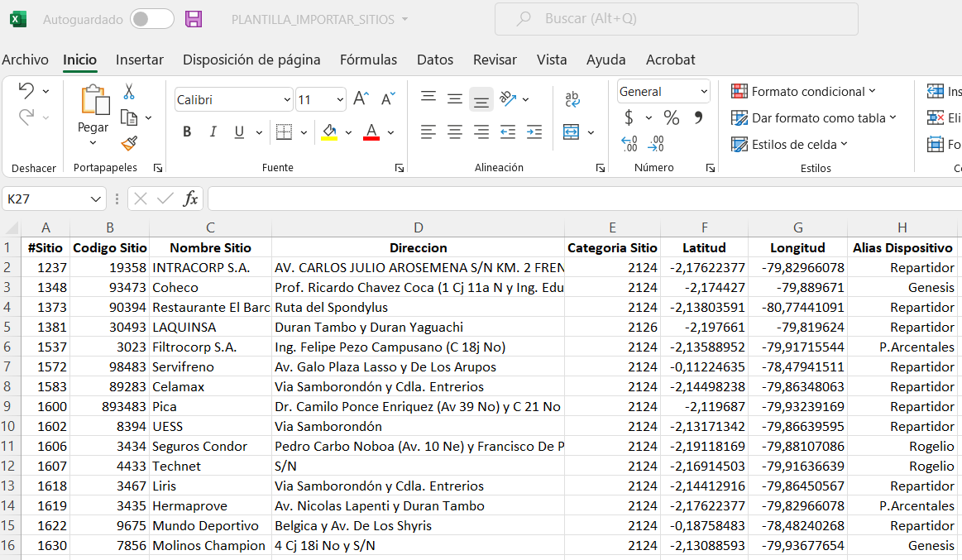The image size is (962, 560).
Task: Apply yellow fill color bucket
Action: click(329, 132)
